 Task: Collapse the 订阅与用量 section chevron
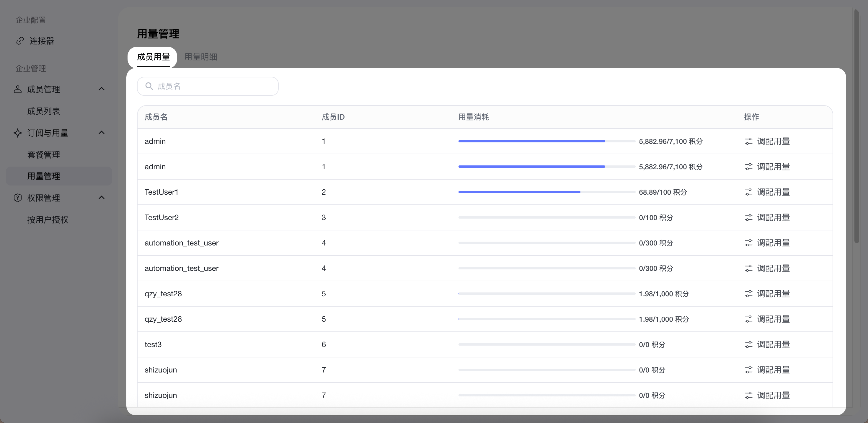point(102,133)
